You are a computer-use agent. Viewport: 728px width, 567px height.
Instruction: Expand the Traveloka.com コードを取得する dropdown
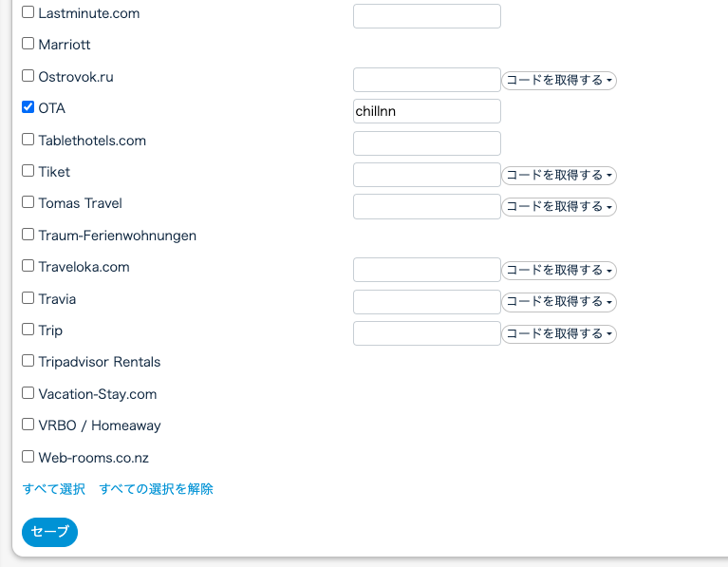click(x=559, y=271)
